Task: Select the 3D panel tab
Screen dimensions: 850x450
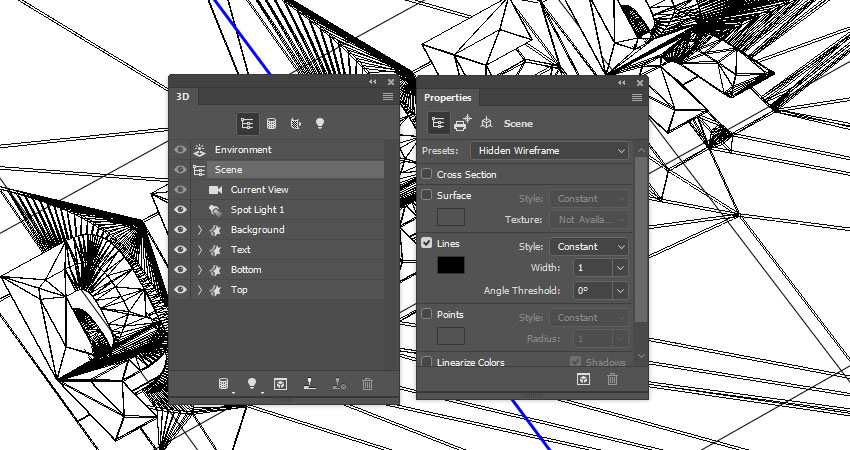Action: (x=183, y=97)
